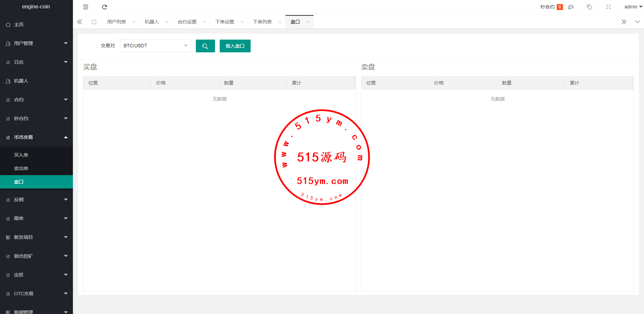Open the BTC/USDT trading pair dropdown
Screen dimensions: 644x314
click(x=155, y=46)
